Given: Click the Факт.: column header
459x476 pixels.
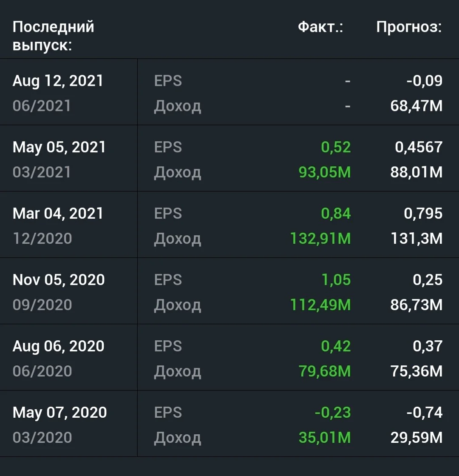Looking at the screenshot, I should click(320, 27).
